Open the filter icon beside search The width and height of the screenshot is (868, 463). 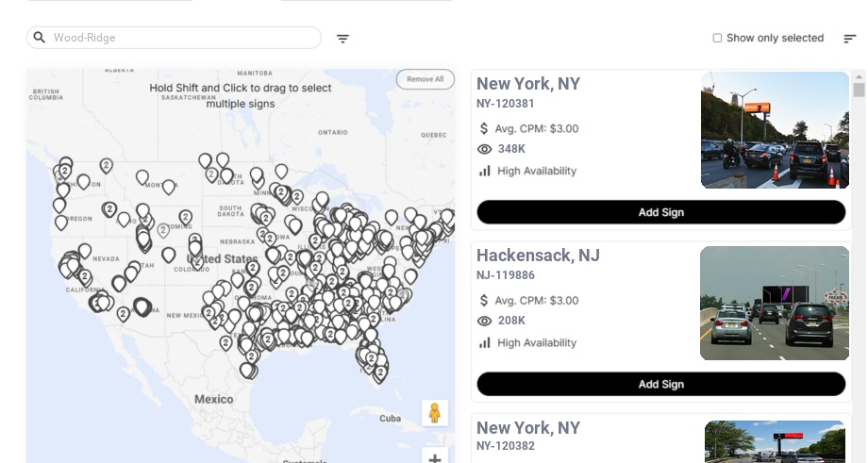point(342,39)
